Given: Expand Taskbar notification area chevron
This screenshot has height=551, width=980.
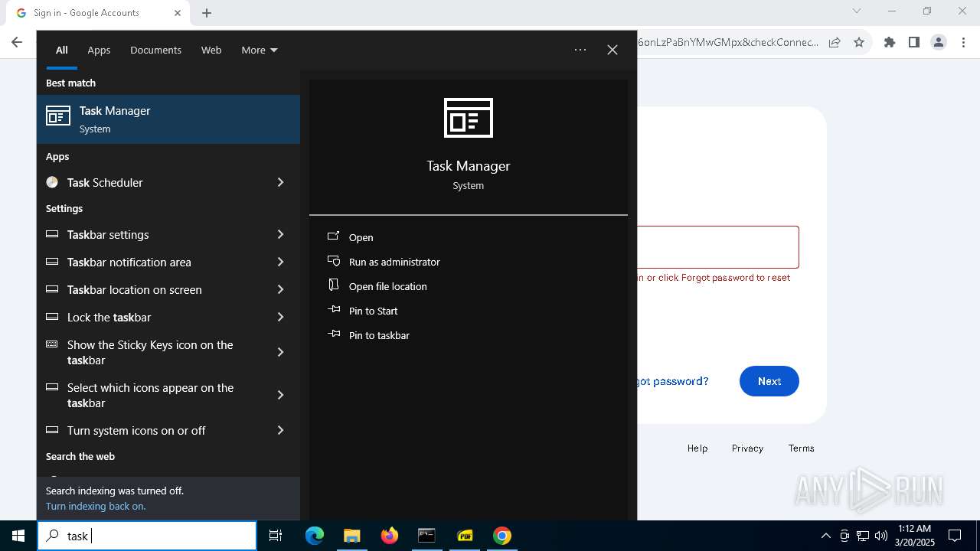Looking at the screenshot, I should point(280,262).
